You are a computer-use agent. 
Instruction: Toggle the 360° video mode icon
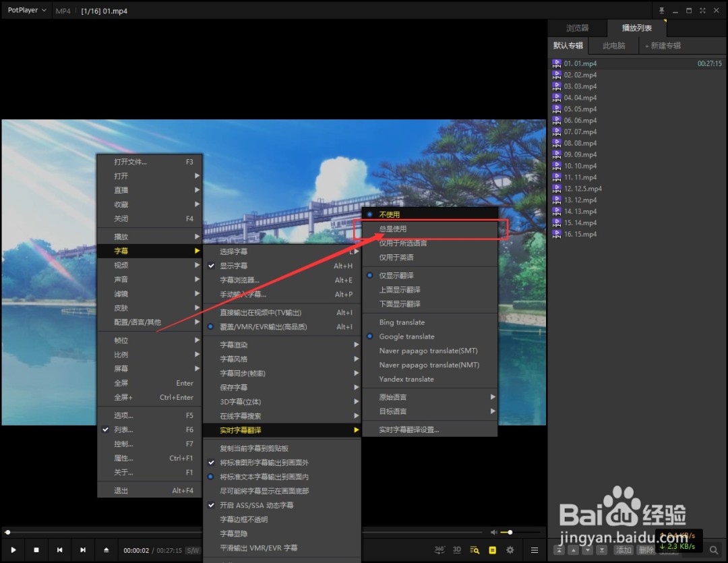point(439,550)
